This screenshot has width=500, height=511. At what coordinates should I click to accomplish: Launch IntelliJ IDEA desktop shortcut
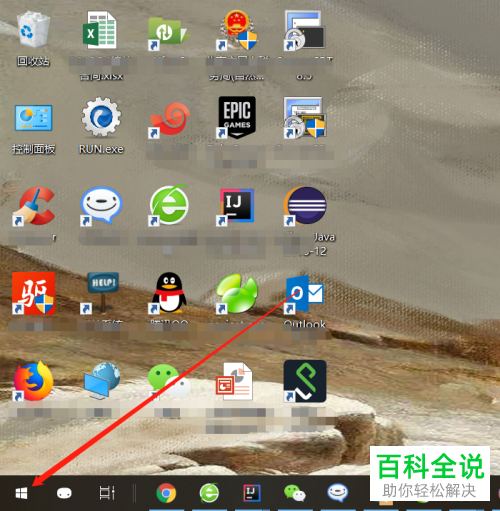[x=236, y=207]
